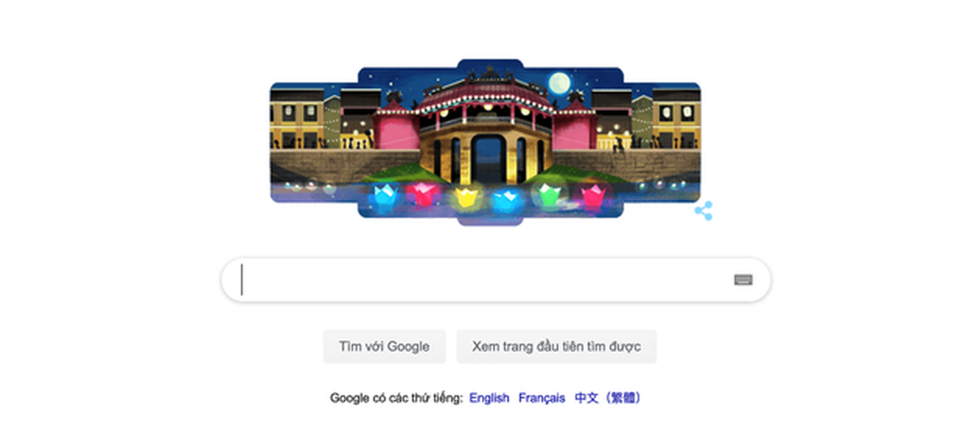Viewport: 980px width, 431px height.
Task: Click the yellow floating lantern
Action: [465, 197]
